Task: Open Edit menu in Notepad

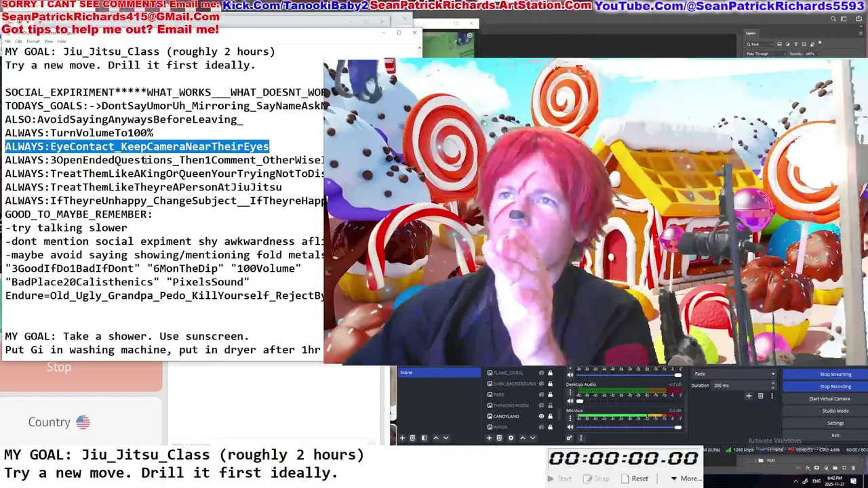Action: tap(19, 41)
